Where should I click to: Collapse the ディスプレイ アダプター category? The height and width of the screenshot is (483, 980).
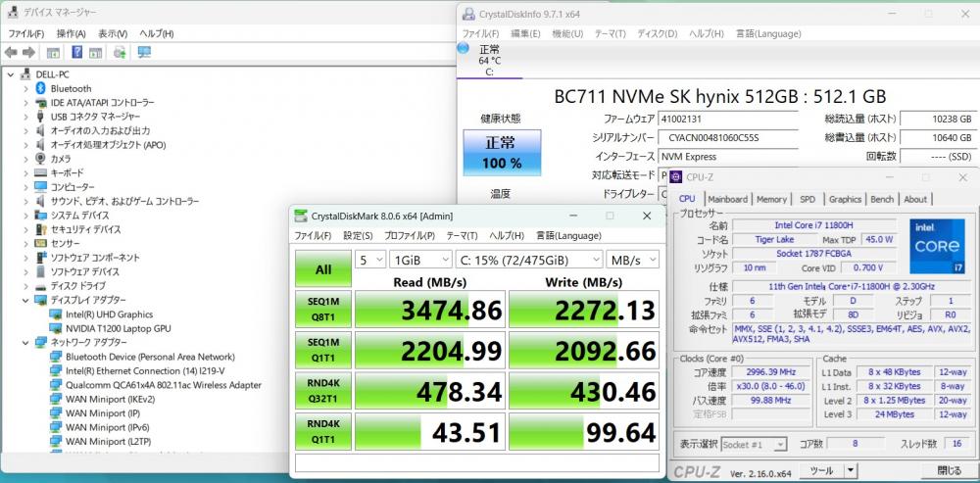25,300
